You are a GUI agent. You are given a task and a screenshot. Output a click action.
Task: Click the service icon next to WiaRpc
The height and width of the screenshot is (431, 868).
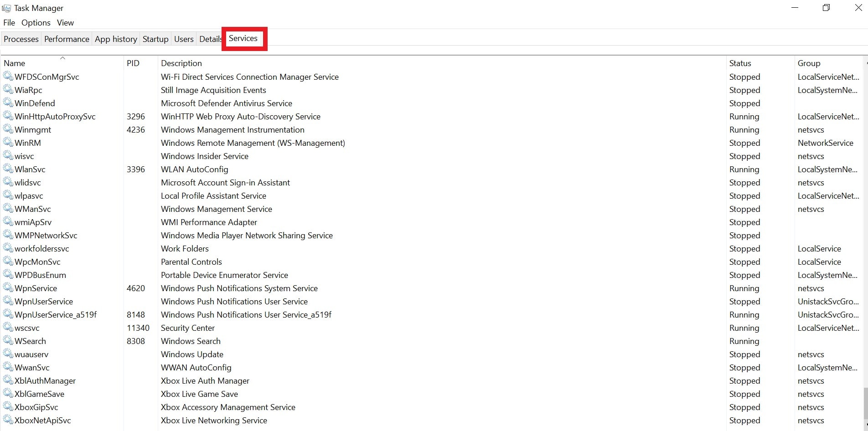click(x=8, y=89)
